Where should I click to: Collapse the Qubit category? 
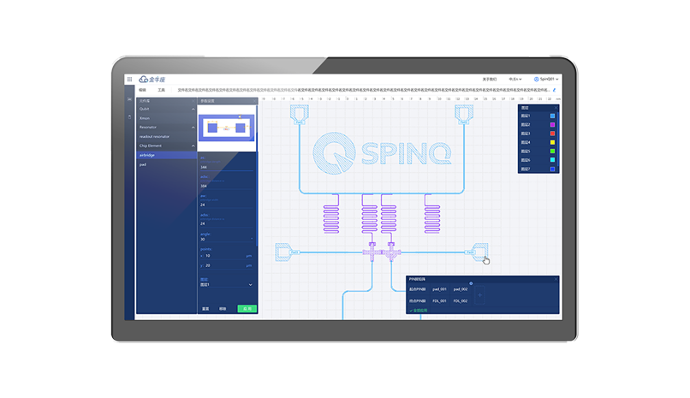coord(193,109)
